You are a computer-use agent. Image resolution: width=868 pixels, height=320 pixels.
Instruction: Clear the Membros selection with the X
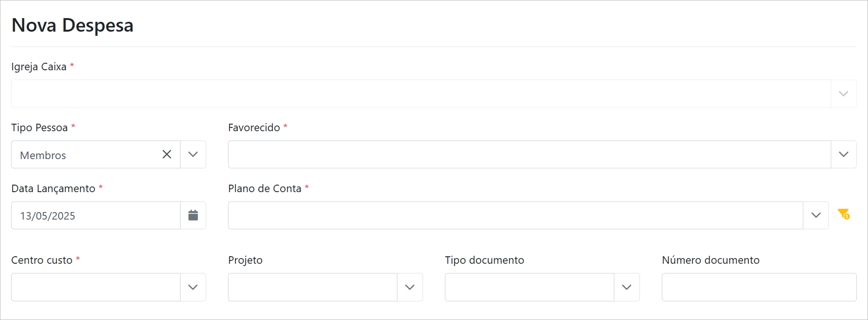(167, 154)
